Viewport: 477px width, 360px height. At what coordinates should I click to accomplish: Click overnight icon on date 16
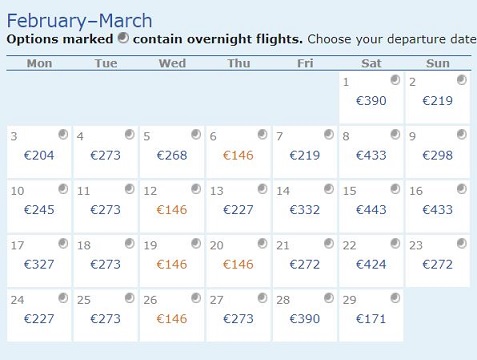point(462,189)
